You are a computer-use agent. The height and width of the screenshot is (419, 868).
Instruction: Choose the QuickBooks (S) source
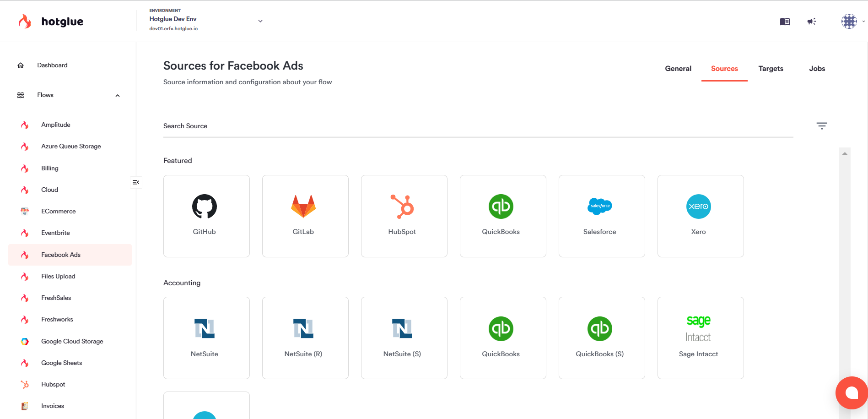[x=602, y=338]
